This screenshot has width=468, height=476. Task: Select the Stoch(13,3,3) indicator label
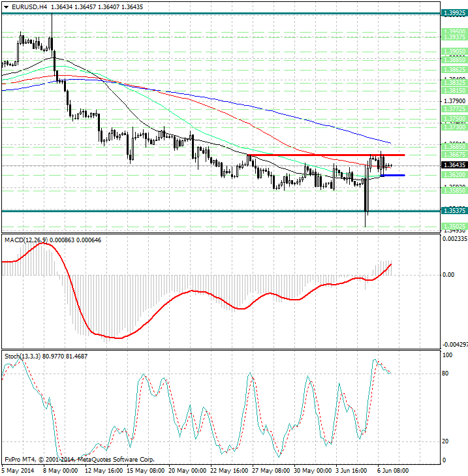[22, 356]
